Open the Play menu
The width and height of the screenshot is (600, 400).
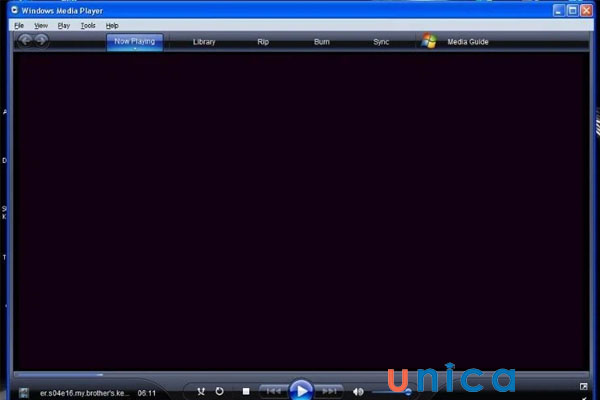tap(64, 26)
